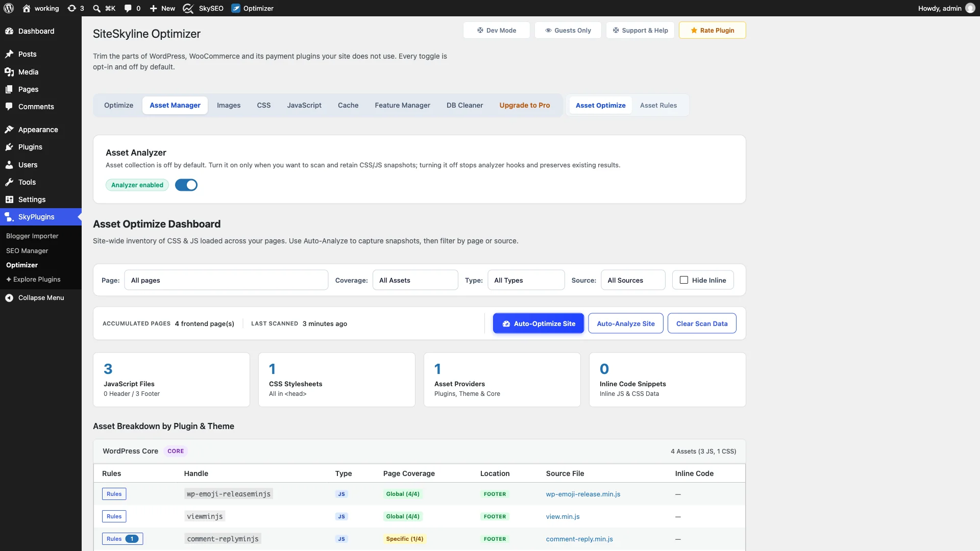Click the Dashboard gauge icon

tap(9, 31)
